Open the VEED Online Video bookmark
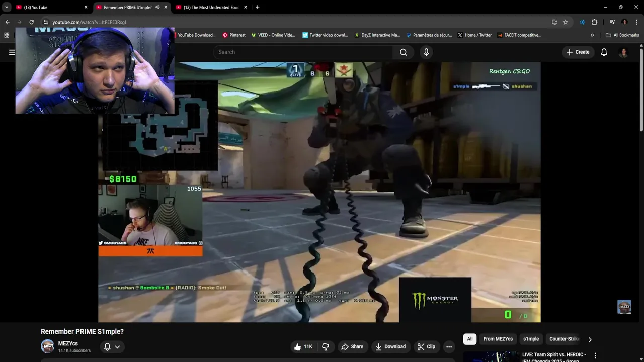This screenshot has width=644, height=362. 273,35
